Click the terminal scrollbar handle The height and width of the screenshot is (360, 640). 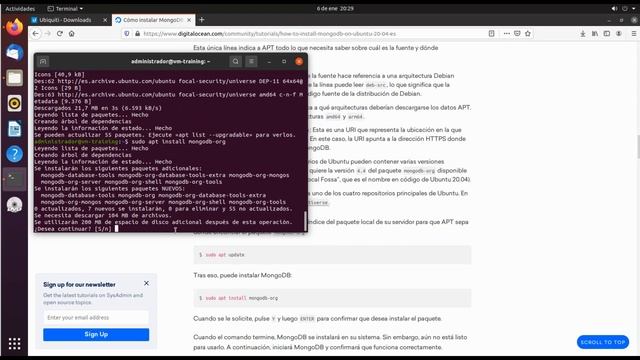(x=305, y=221)
